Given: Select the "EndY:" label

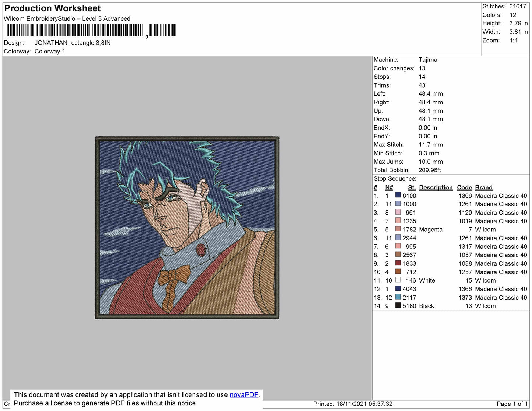Looking at the screenshot, I should (382, 136).
